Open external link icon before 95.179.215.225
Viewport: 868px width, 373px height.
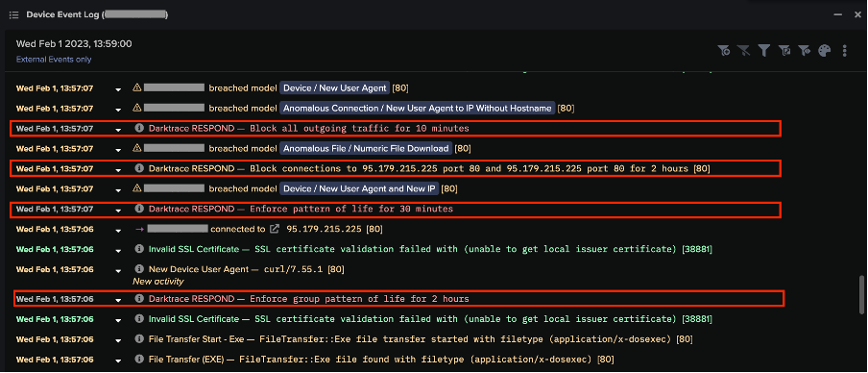(x=275, y=229)
